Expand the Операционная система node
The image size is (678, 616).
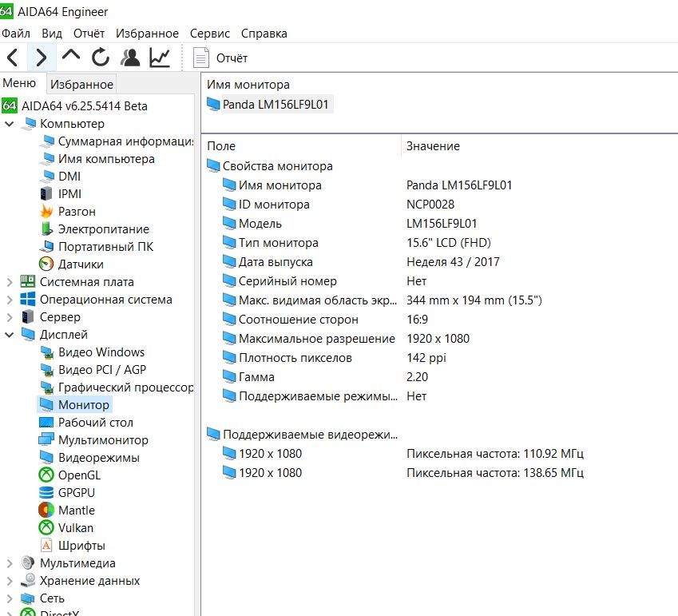tap(9, 300)
